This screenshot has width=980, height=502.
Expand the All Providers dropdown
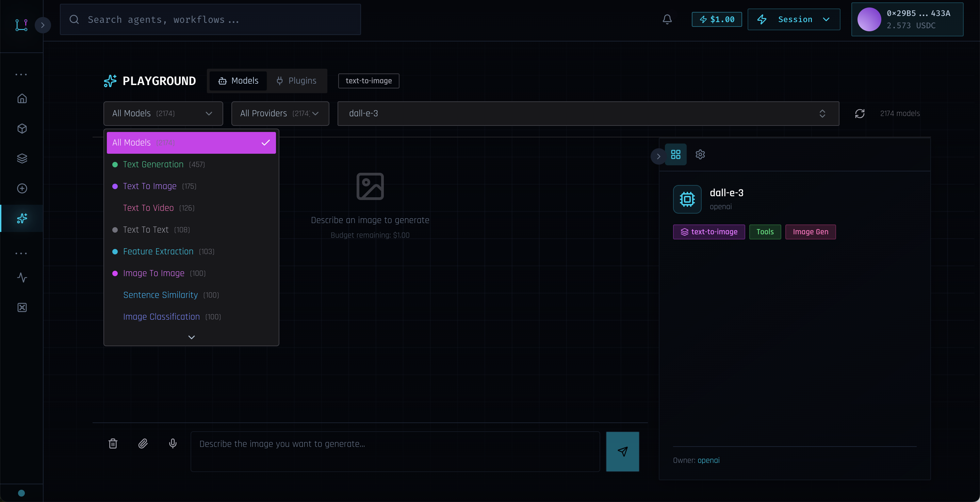coord(280,113)
